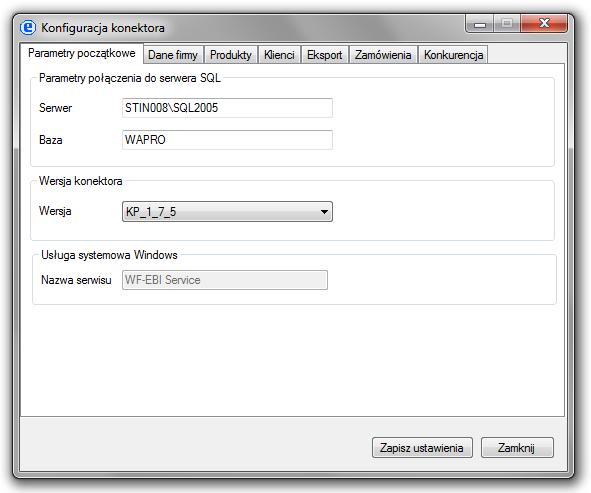This screenshot has height=493, width=591.
Task: Click the disabled Nazwa serwisu field
Action: (225, 280)
